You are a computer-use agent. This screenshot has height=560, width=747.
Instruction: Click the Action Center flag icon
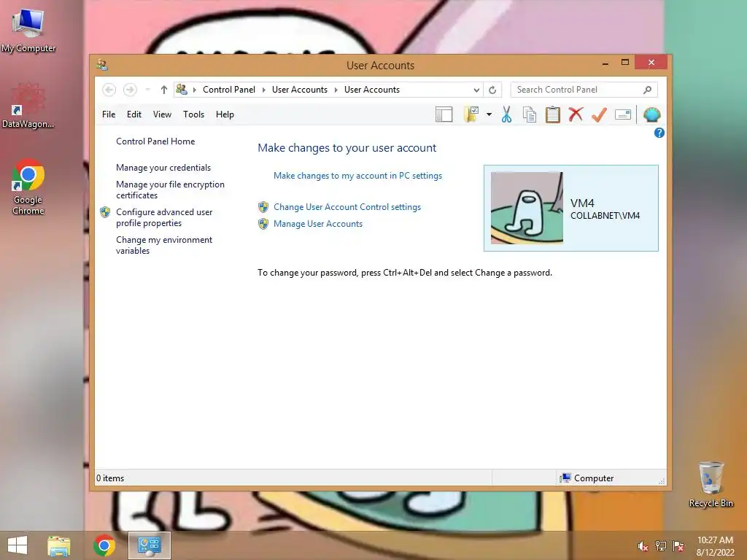(678, 546)
